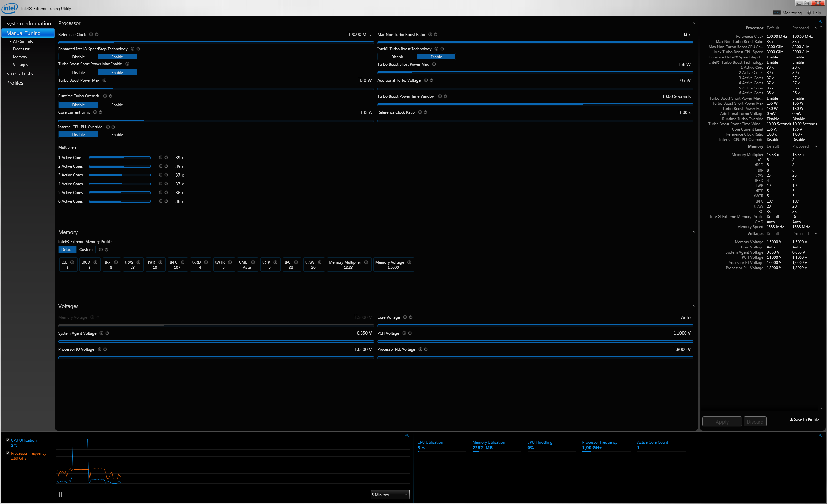Uncheck Processor Frequency graph checkbox
This screenshot has width=827, height=504.
8,453
